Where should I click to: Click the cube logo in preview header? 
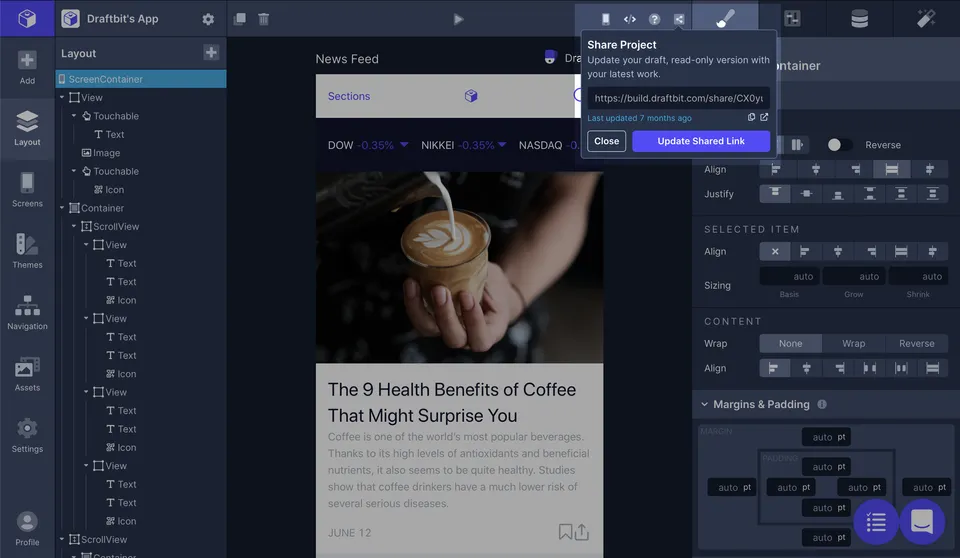click(471, 96)
